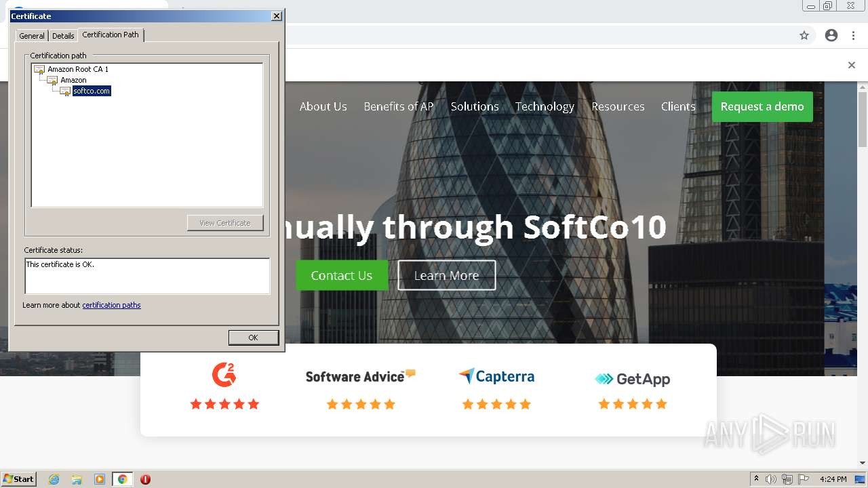The height and width of the screenshot is (488, 868).
Task: Click the taskbar clock showing 4:24 PM
Action: (833, 479)
